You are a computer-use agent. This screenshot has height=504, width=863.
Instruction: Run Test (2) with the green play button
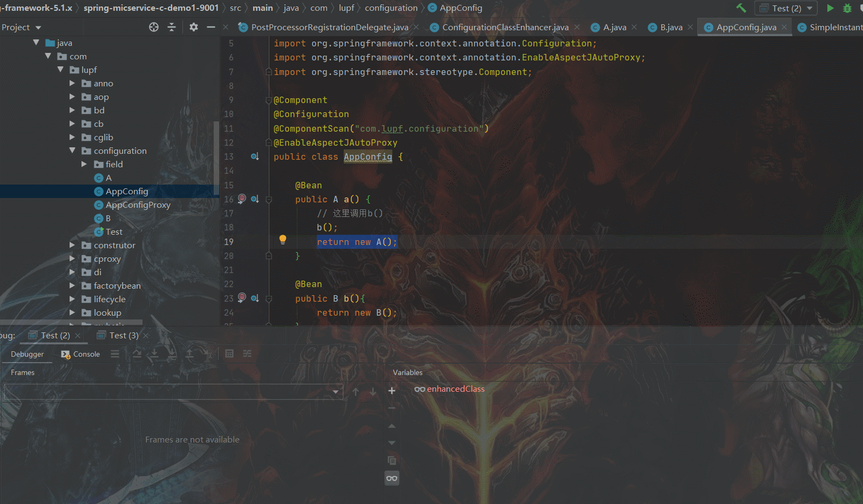(x=831, y=8)
